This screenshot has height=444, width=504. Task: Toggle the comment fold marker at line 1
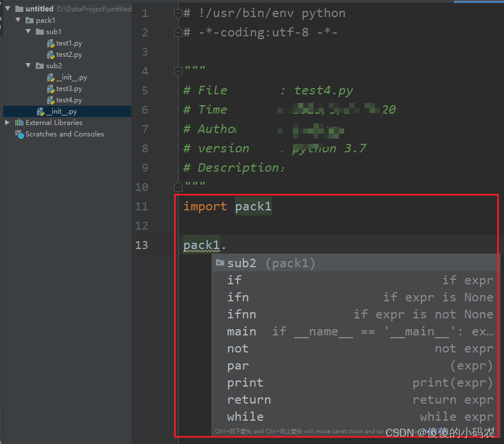click(x=178, y=13)
